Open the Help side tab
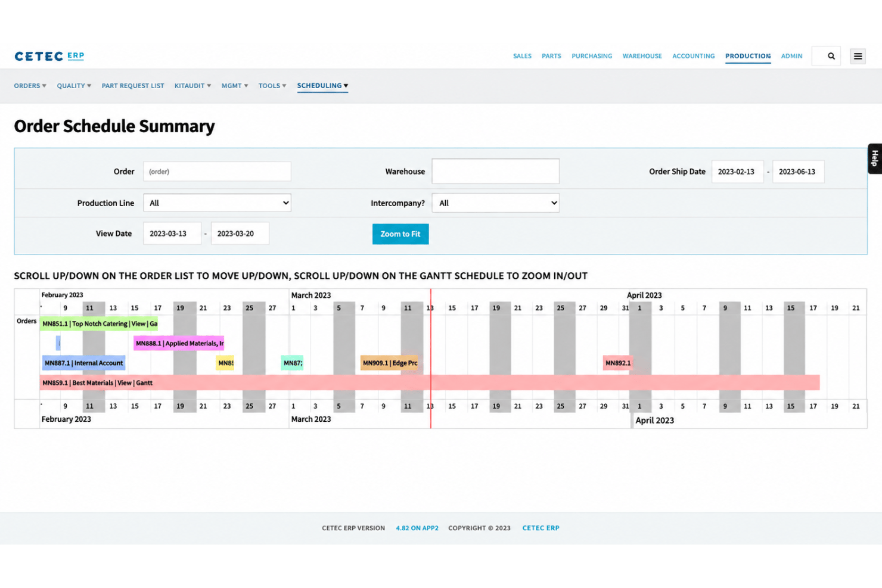 tap(875, 158)
